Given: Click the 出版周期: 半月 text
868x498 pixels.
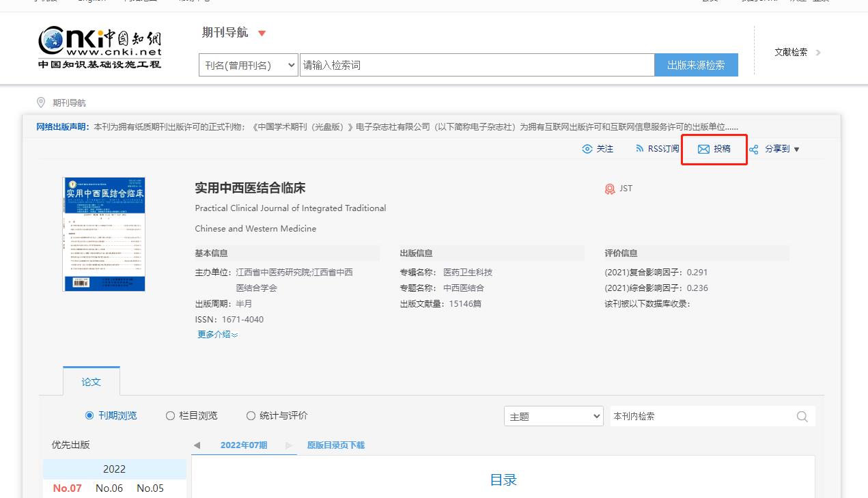Looking at the screenshot, I should (x=223, y=304).
